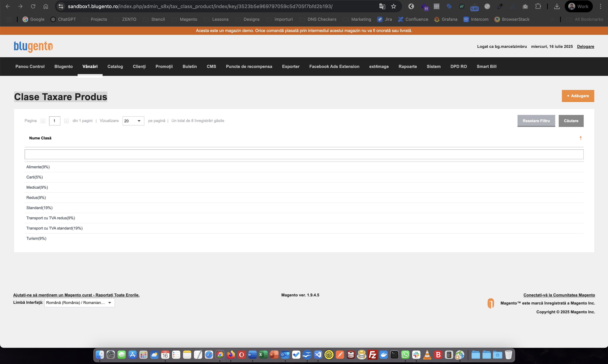608x364 pixels.
Task: Open the Alimente(9%) tax class row
Action: click(304, 167)
